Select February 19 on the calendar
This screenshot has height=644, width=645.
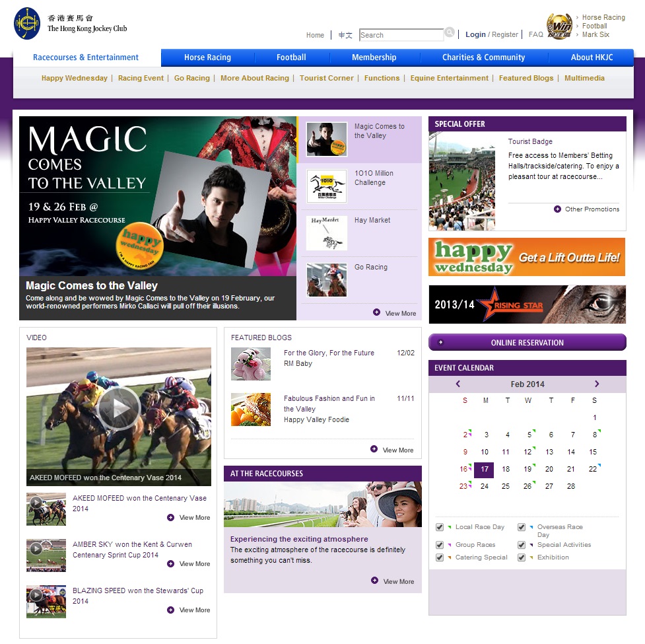[528, 469]
